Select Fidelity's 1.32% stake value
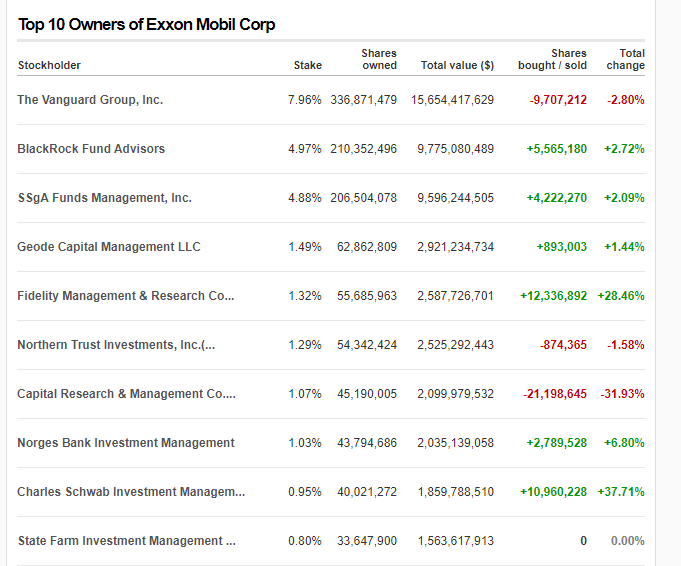The image size is (681, 566). pyautogui.click(x=305, y=296)
